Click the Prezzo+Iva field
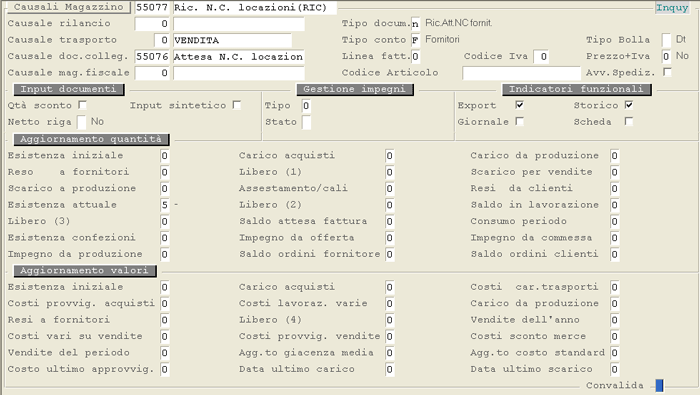700x395 pixels. (666, 57)
